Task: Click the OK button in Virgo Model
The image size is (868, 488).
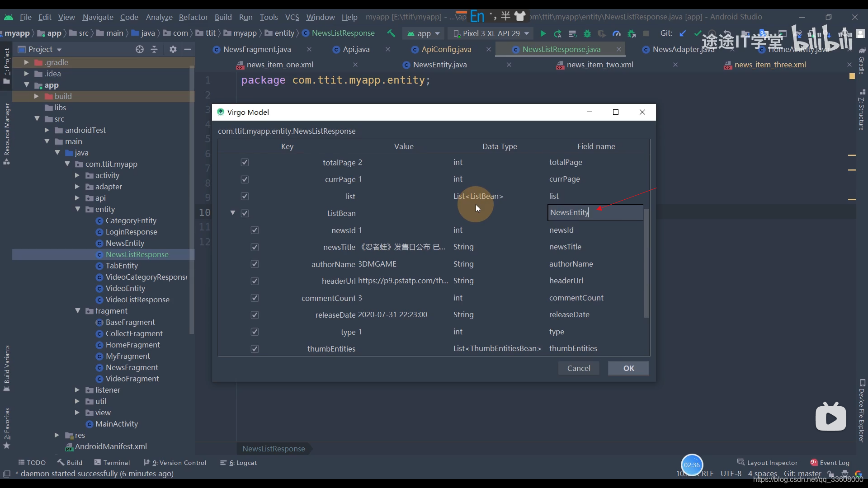Action: coord(628,368)
